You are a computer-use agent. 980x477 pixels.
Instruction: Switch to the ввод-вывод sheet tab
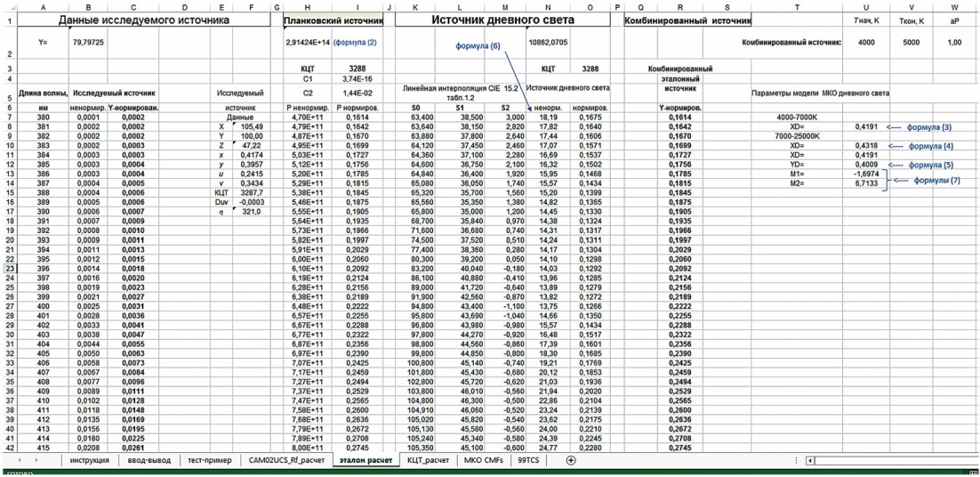coord(147,460)
